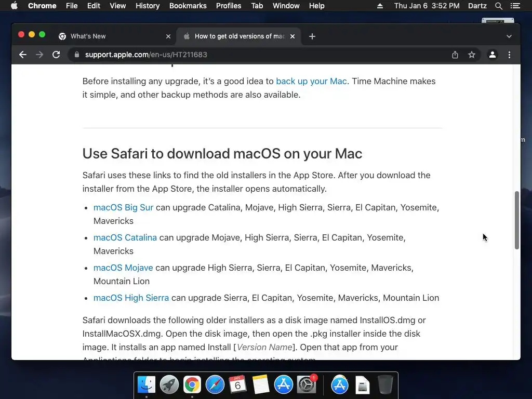Close the What's New tab
The height and width of the screenshot is (399, 532).
(168, 36)
